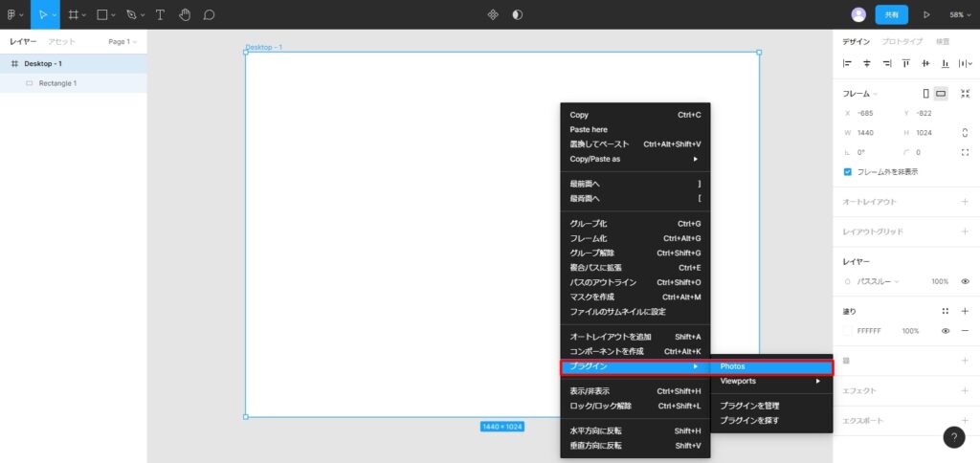Switch to the プロトタイプ tab
This screenshot has width=980, height=463.
point(902,42)
